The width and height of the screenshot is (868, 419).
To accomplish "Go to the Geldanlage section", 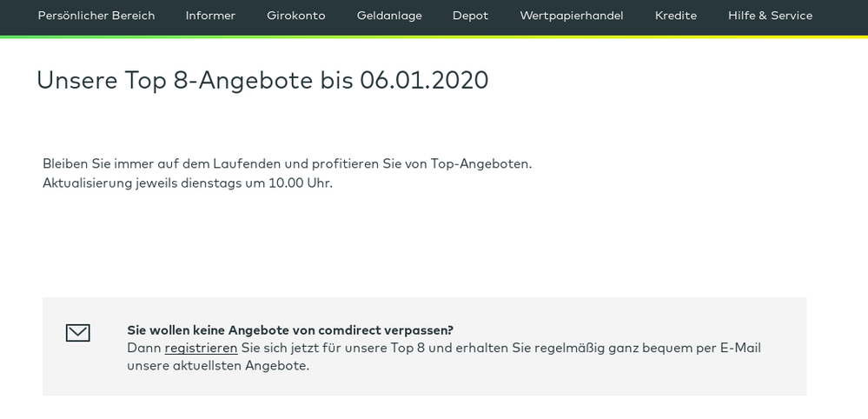I will coord(389,16).
